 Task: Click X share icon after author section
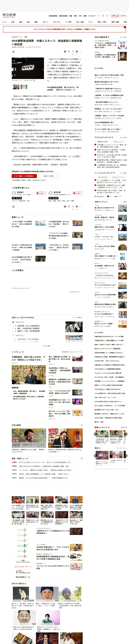pos(73,207)
